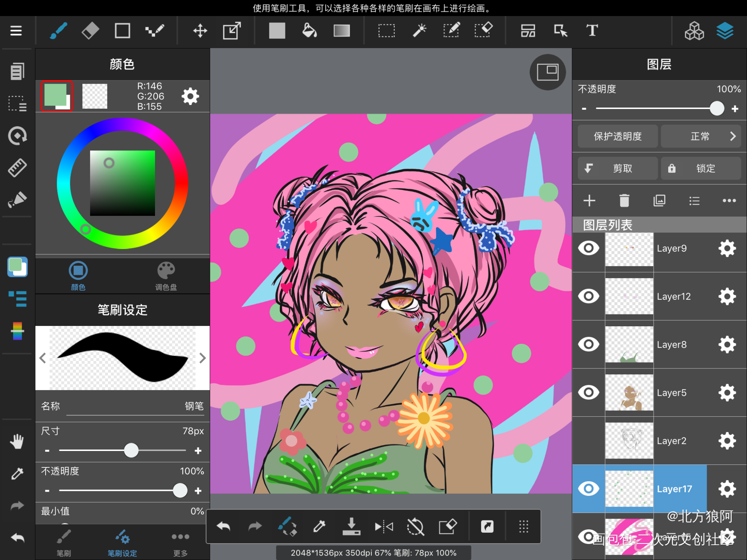Undo using bottom bar arrow
Screen dimensions: 747x560
[x=223, y=527]
